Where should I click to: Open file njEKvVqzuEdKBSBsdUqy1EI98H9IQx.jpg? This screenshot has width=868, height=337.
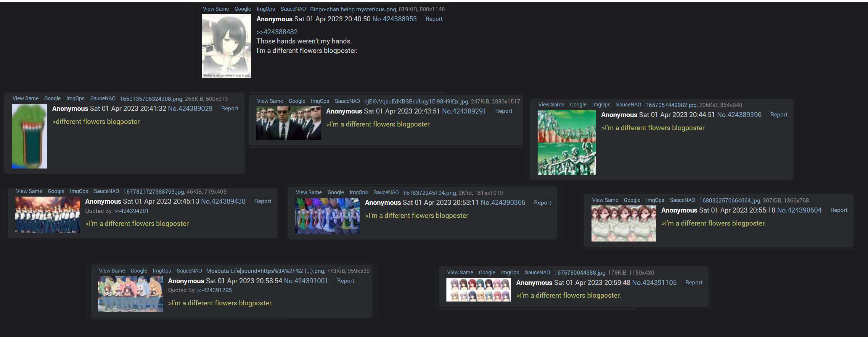416,101
